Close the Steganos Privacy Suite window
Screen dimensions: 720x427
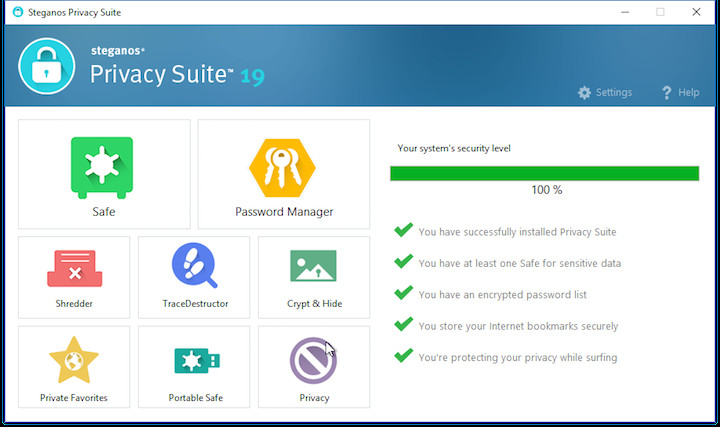click(696, 12)
